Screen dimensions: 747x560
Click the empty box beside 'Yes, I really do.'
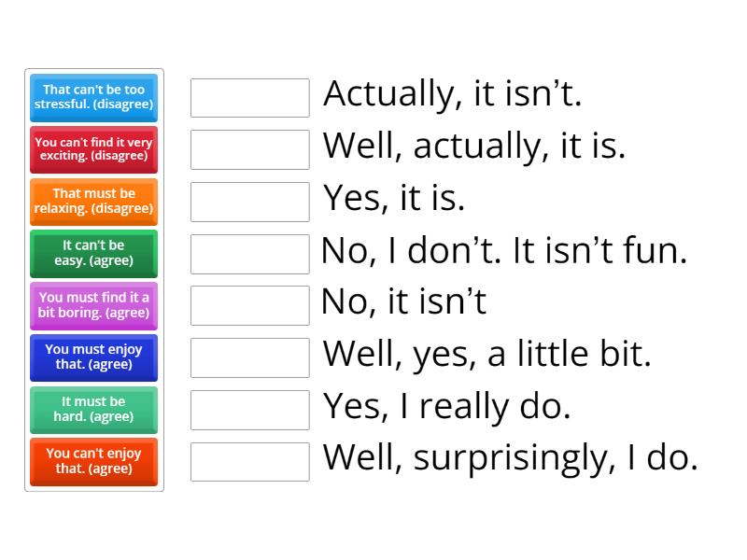249,410
